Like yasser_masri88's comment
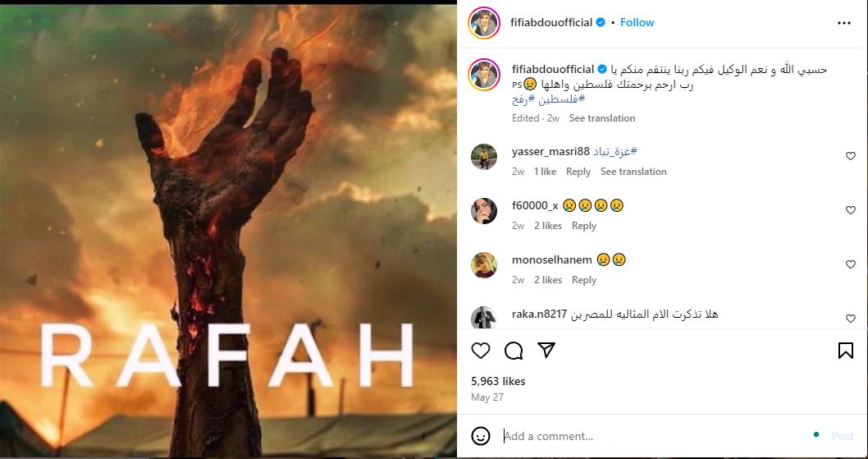 pos(850,156)
